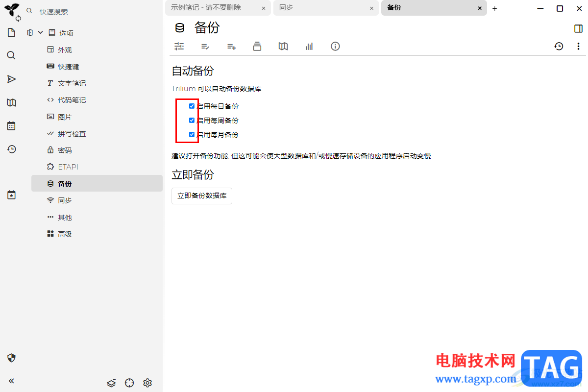Open the note info icon
Screen dimensions: 588x392
click(x=335, y=46)
